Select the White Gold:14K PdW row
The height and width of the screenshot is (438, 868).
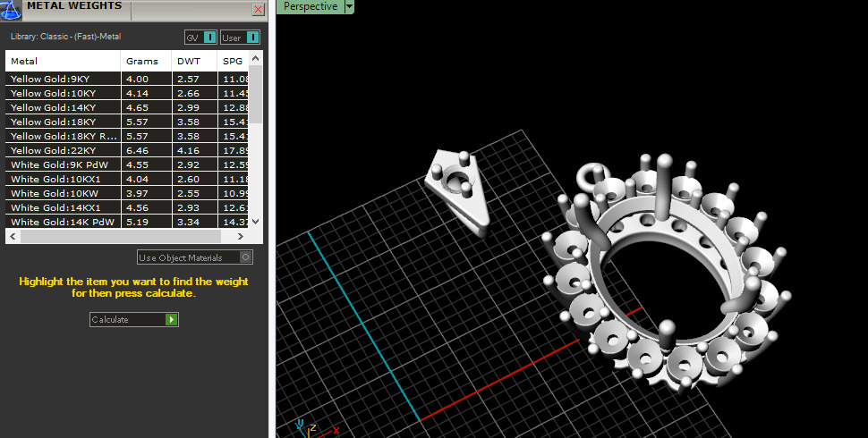coord(127,222)
